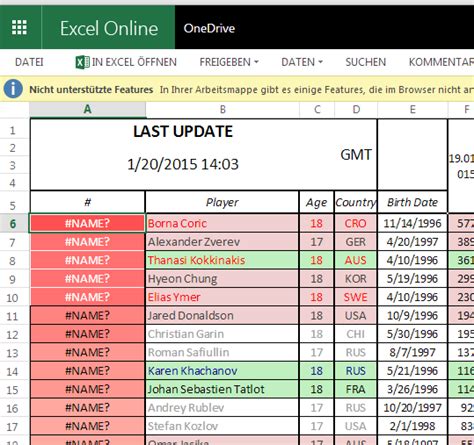This screenshot has width=474, height=445.
Task: Click the blue info icon in notification bar
Action: 13,89
